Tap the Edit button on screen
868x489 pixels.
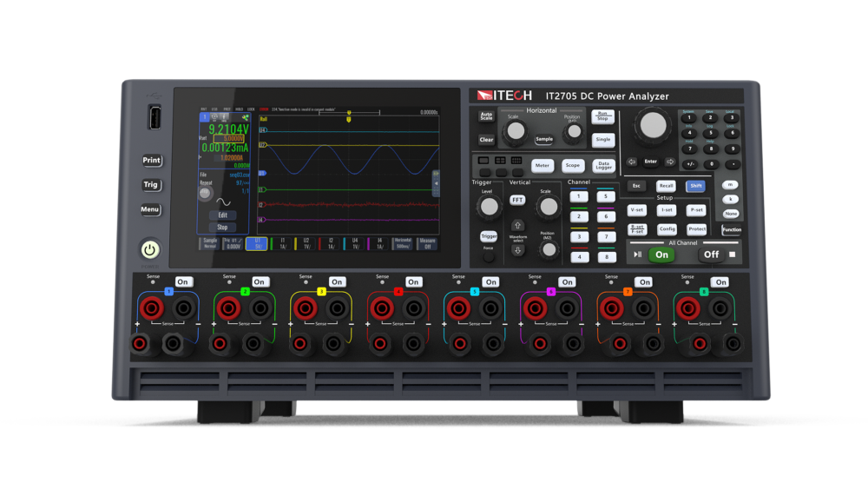(222, 215)
